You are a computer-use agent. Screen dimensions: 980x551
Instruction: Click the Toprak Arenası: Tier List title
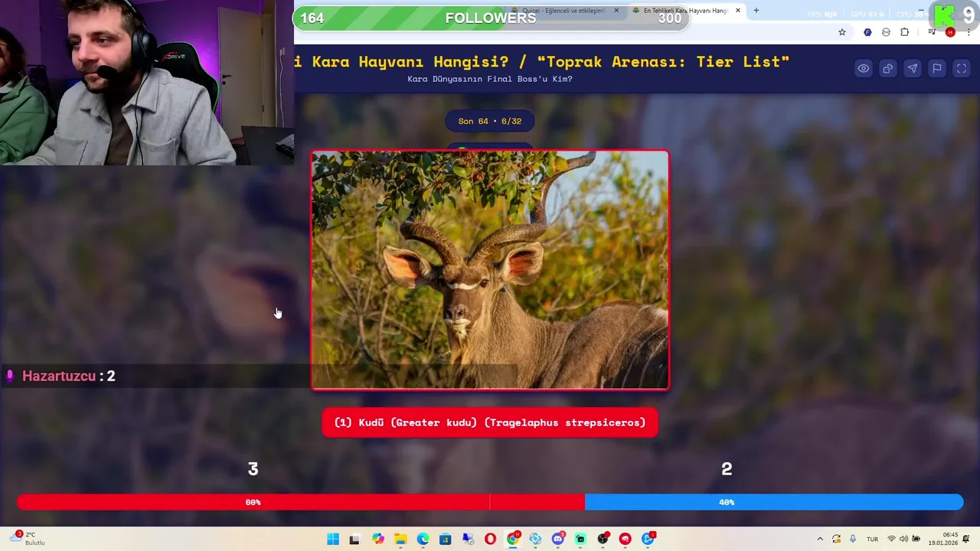(x=663, y=61)
